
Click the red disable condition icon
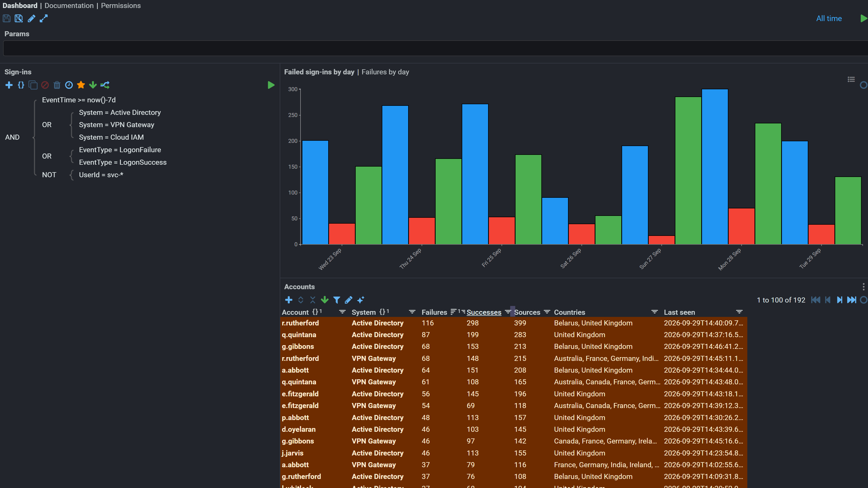pos(45,85)
